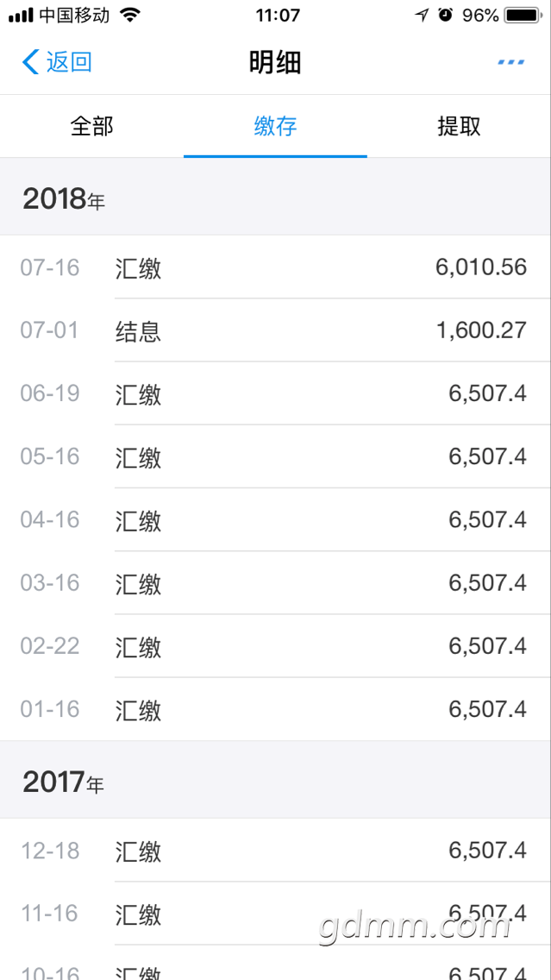Viewport: 551px width, 980px height.
Task: Tap the battery icon in status bar
Action: [x=523, y=15]
